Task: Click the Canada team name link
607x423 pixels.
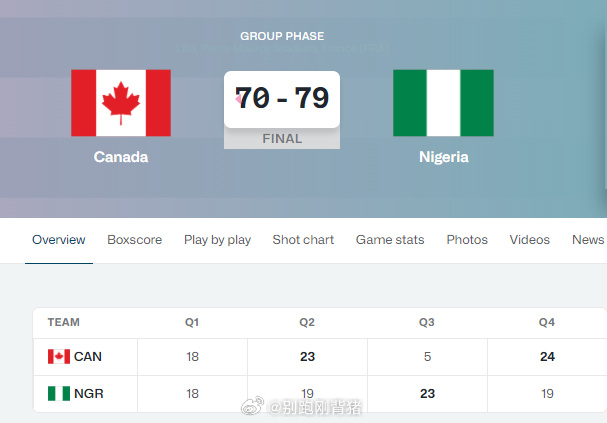Action: (x=121, y=157)
